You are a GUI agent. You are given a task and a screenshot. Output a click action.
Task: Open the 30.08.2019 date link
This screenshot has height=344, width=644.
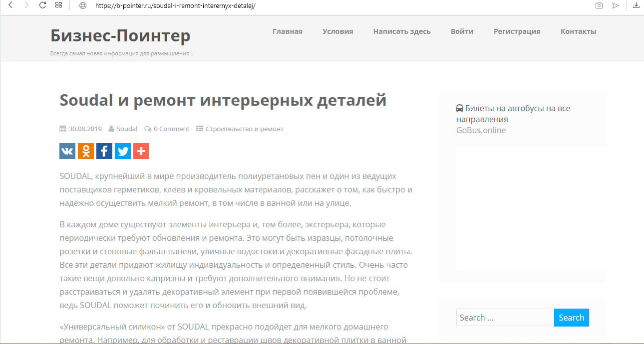pos(85,129)
